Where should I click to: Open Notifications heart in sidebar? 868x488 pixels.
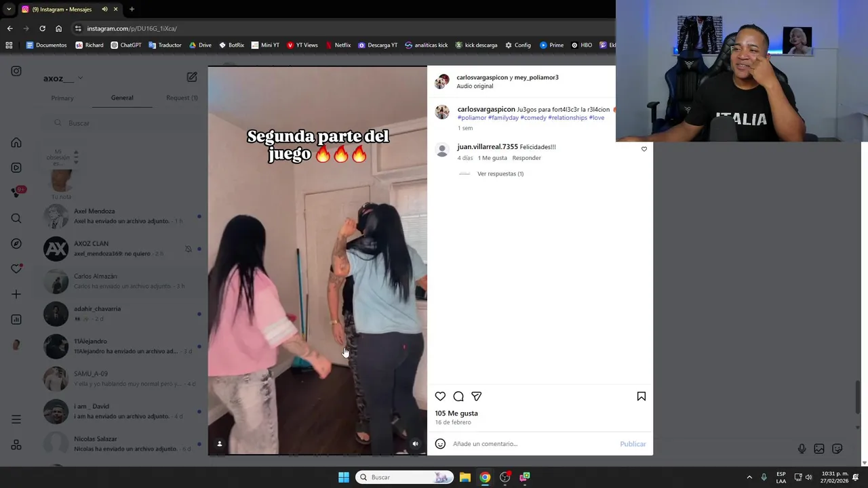click(16, 269)
